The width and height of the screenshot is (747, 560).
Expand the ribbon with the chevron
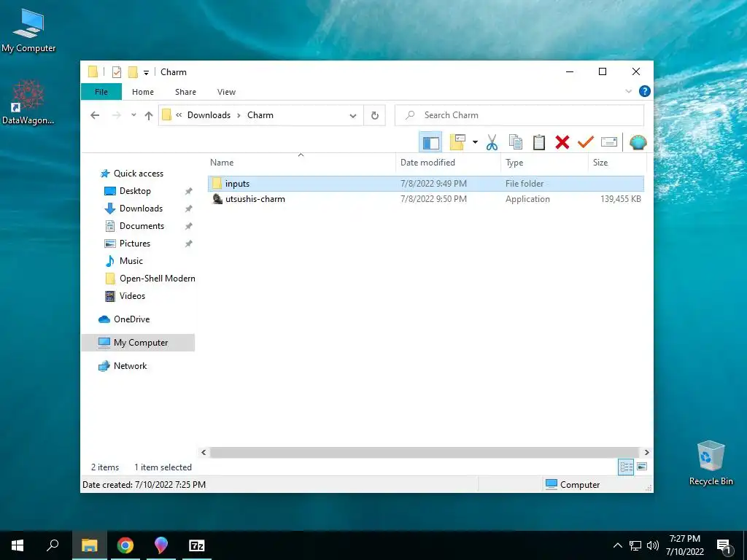(x=628, y=91)
